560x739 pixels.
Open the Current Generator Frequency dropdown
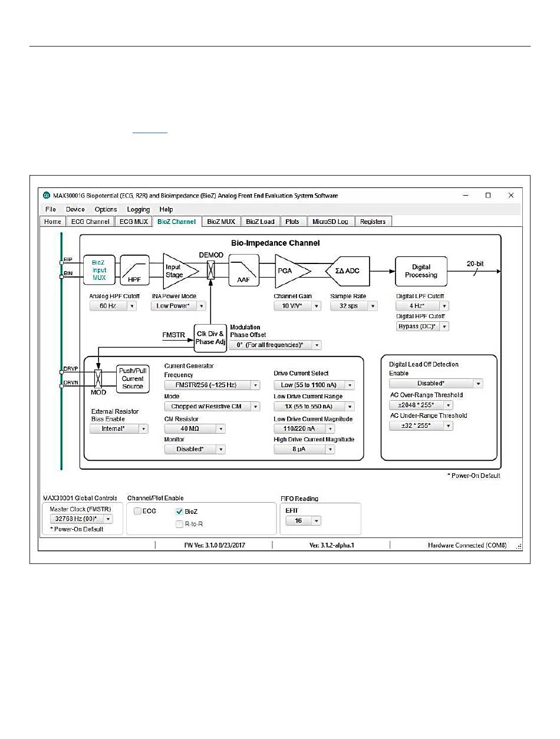pyautogui.click(x=212, y=385)
